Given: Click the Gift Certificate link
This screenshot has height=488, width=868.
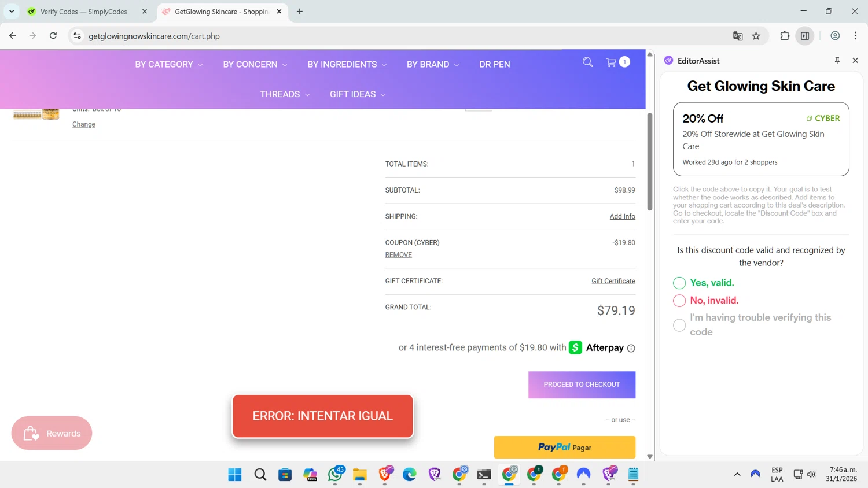Looking at the screenshot, I should point(613,281).
